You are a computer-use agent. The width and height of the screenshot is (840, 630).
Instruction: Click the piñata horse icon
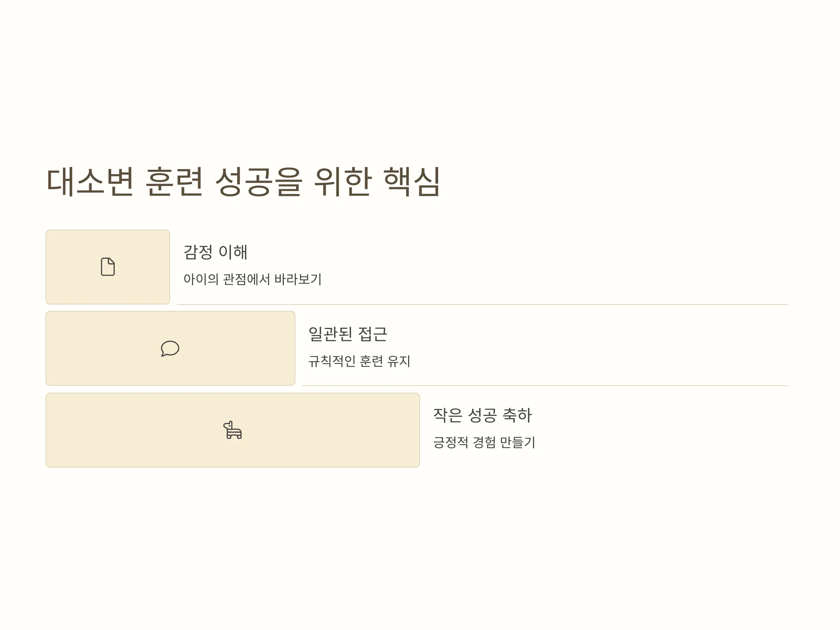232,430
